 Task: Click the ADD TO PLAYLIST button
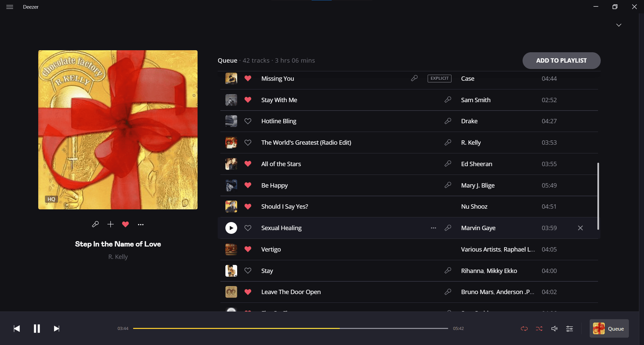pos(561,61)
